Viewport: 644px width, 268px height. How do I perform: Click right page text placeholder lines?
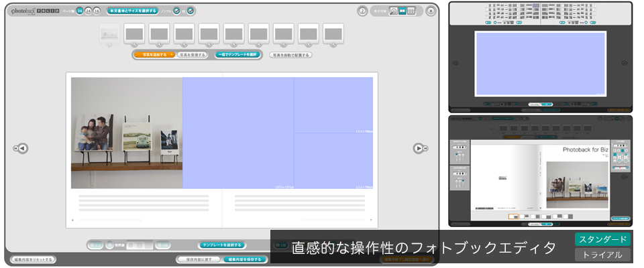tap(300, 203)
